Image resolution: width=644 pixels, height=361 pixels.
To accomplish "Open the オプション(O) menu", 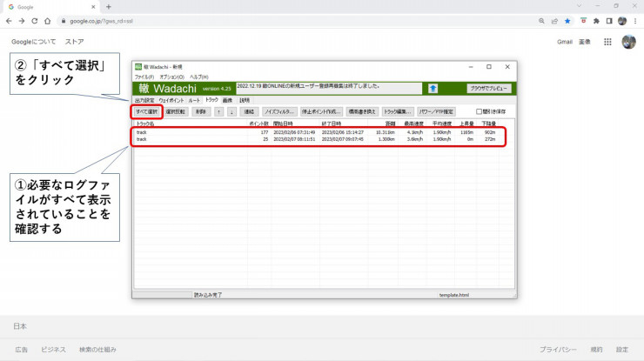I will click(171, 77).
